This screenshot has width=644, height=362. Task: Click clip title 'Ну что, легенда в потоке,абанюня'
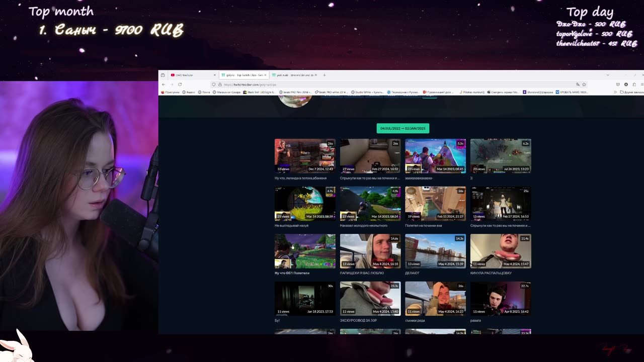(x=300, y=178)
